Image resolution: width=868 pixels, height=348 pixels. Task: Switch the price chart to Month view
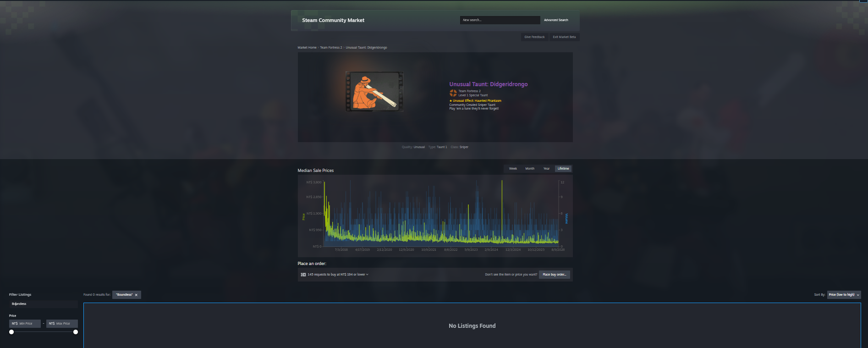pos(530,169)
